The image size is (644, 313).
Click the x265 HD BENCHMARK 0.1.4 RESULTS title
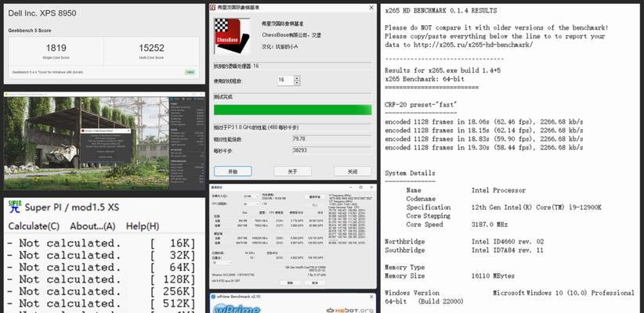click(x=441, y=11)
